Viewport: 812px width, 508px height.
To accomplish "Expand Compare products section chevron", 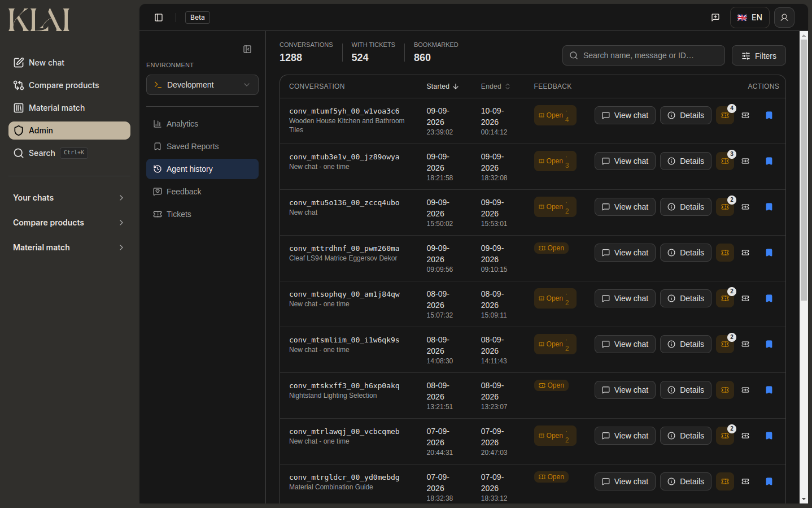I will coord(121,223).
